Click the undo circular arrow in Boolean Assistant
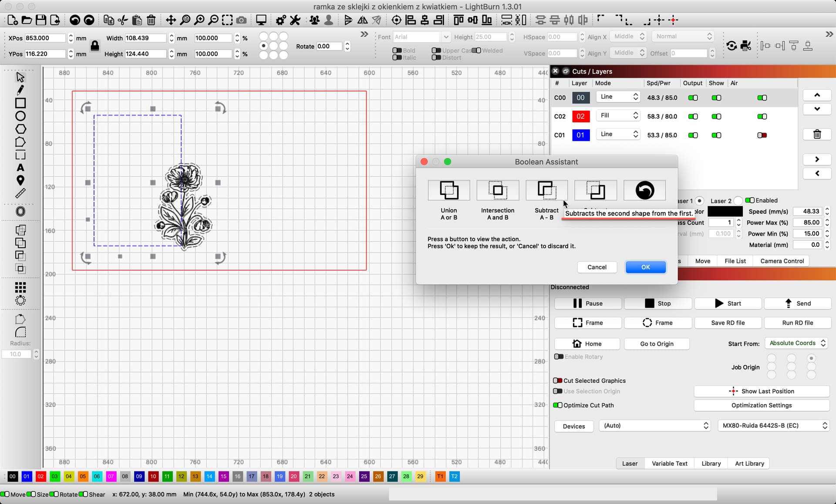Screen dimensions: 836x504 (x=644, y=190)
